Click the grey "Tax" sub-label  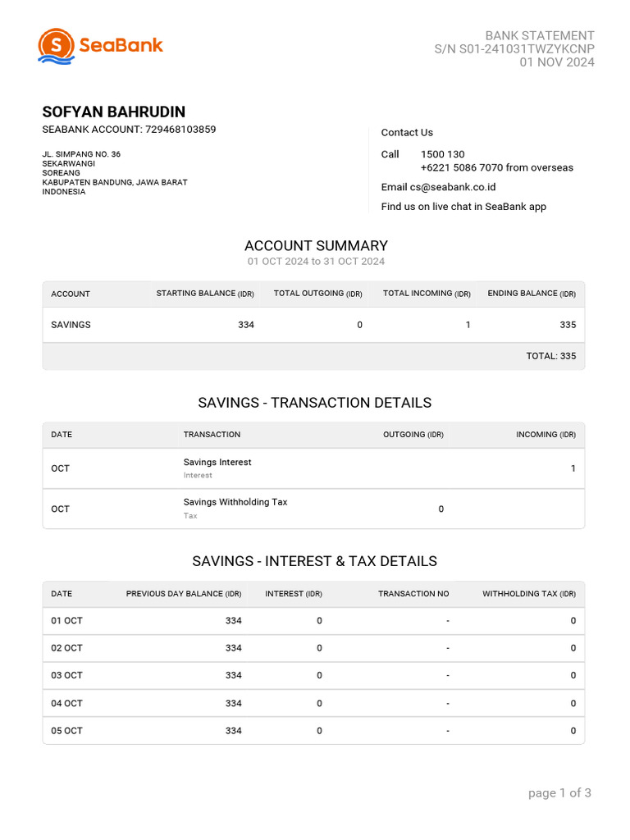(x=190, y=516)
